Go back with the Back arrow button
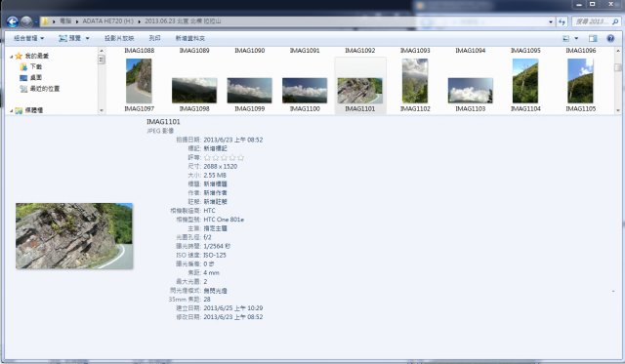625x364 pixels. point(13,21)
